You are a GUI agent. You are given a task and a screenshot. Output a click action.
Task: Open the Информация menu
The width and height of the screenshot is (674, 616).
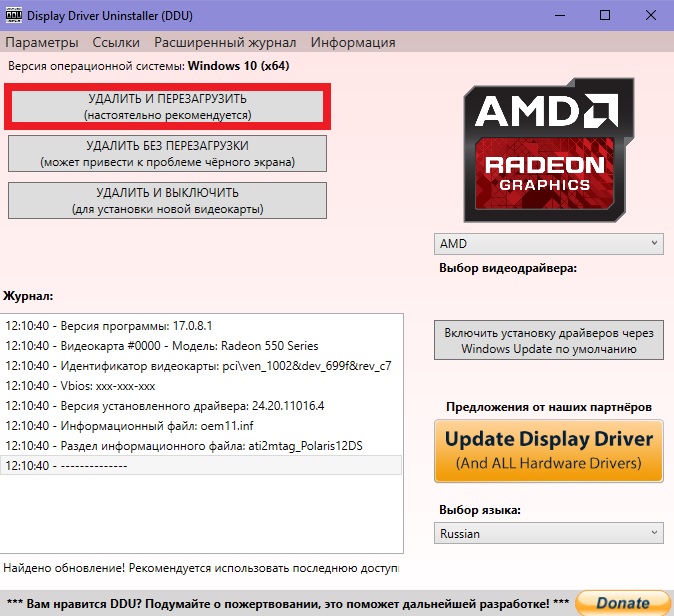coord(353,43)
